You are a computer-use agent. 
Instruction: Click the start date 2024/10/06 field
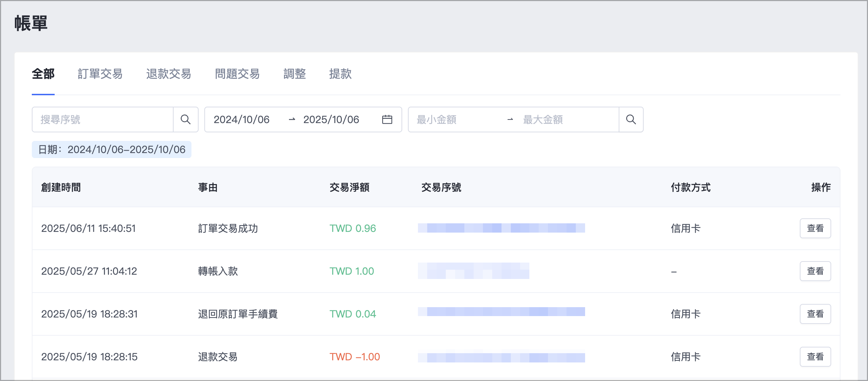(x=242, y=120)
